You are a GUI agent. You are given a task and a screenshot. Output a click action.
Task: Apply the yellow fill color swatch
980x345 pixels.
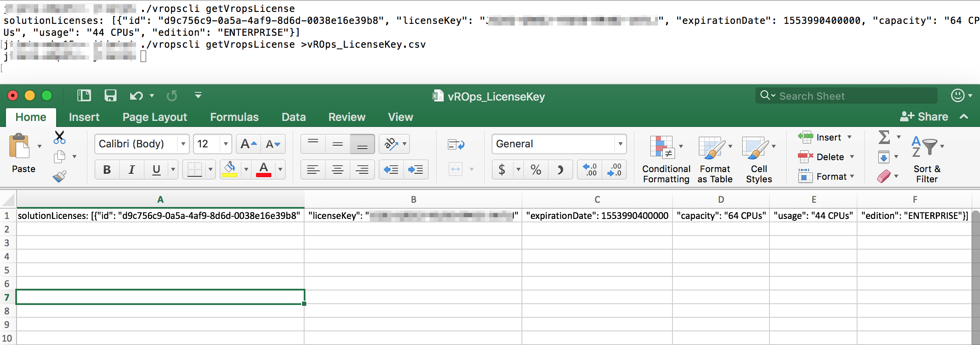click(x=230, y=170)
